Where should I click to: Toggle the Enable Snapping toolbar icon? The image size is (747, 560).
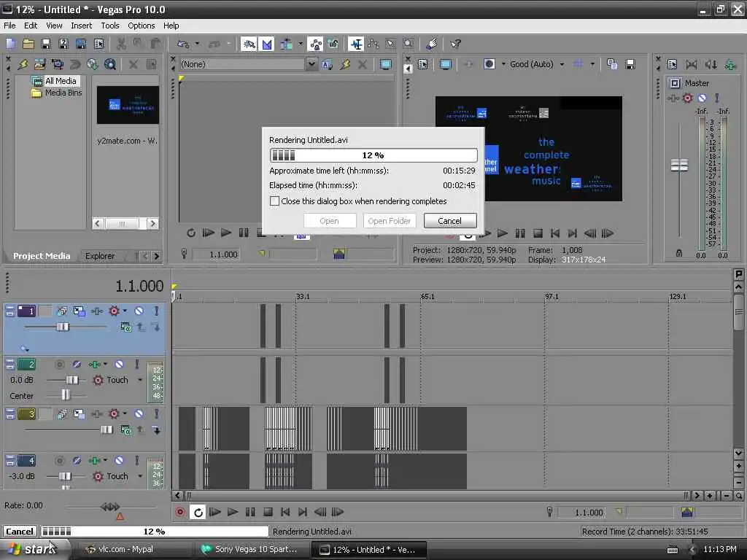[249, 44]
